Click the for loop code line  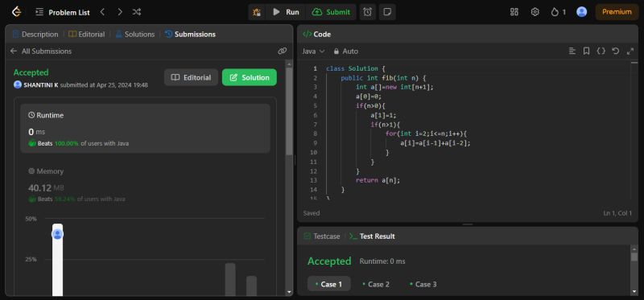pyautogui.click(x=427, y=134)
